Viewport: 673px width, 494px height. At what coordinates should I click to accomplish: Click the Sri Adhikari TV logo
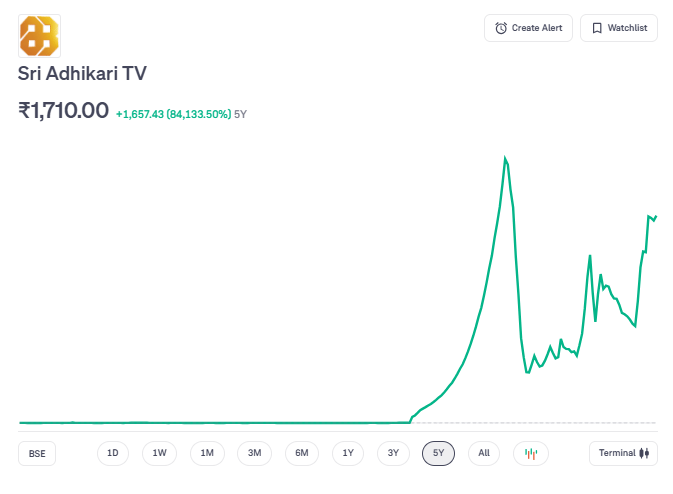pyautogui.click(x=39, y=36)
